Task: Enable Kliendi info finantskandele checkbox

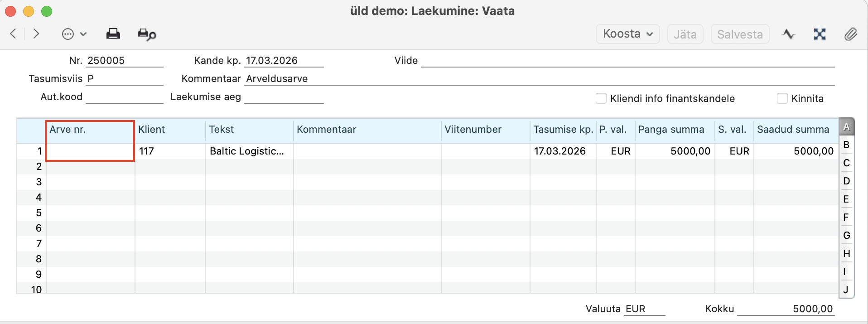Action: [601, 98]
